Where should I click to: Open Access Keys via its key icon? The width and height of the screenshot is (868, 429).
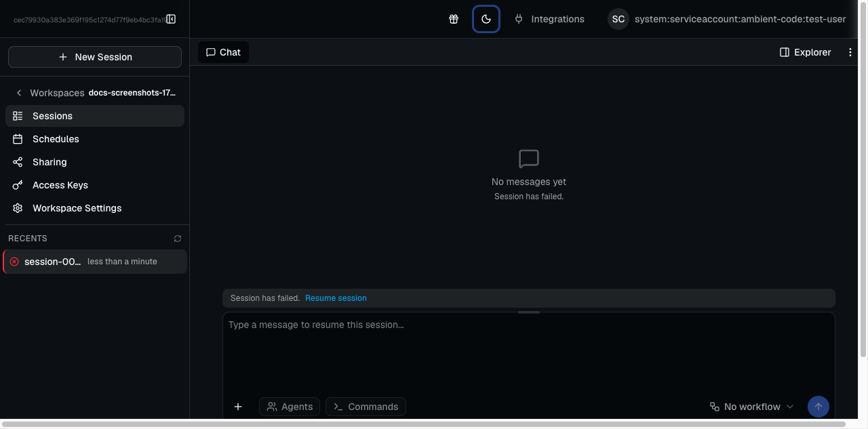coord(18,184)
